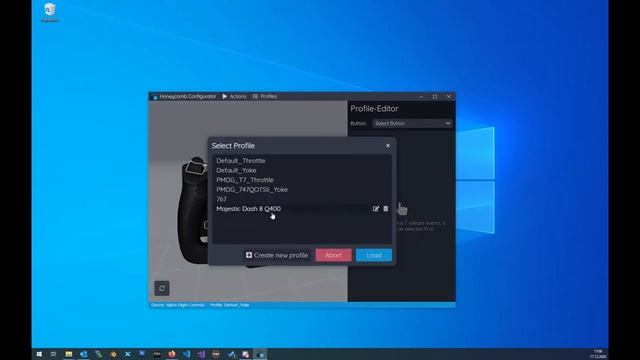The height and width of the screenshot is (360, 640).
Task: Click the orange circle taskbar icon
Action: (x=113, y=354)
